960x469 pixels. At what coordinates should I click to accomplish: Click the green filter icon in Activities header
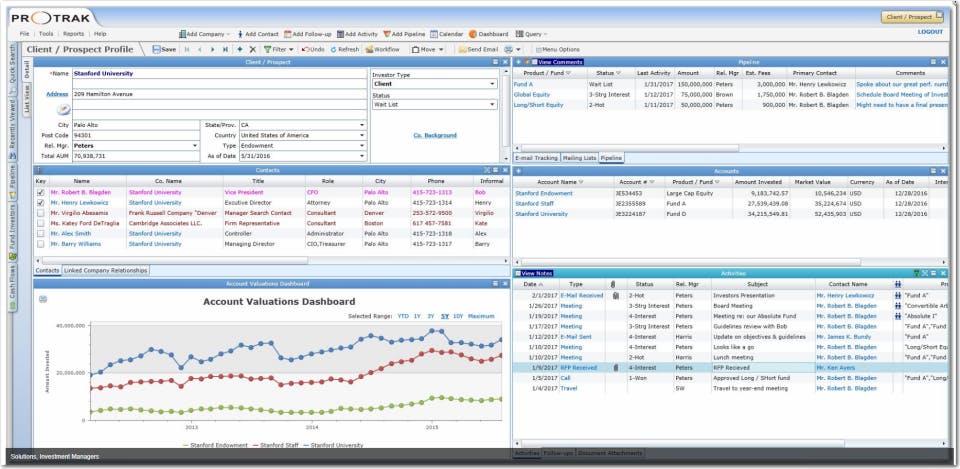pyautogui.click(x=916, y=273)
